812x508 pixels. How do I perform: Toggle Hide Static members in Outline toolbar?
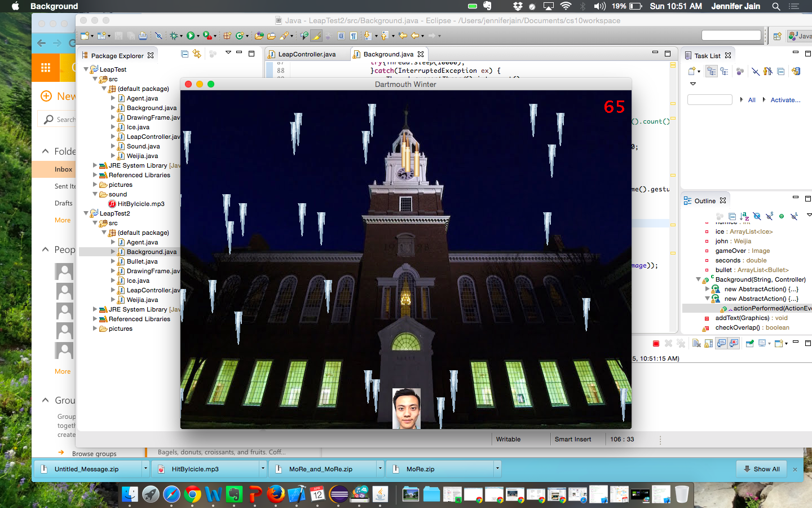[769, 216]
